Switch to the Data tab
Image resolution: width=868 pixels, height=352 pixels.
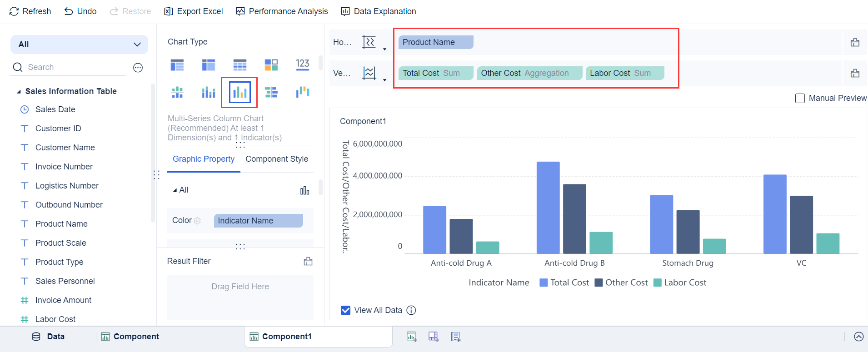click(49, 337)
